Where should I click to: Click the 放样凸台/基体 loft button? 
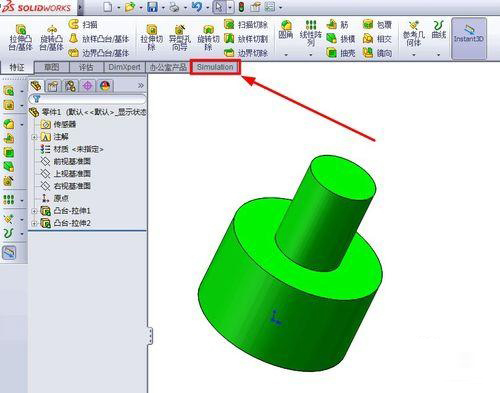click(99, 39)
